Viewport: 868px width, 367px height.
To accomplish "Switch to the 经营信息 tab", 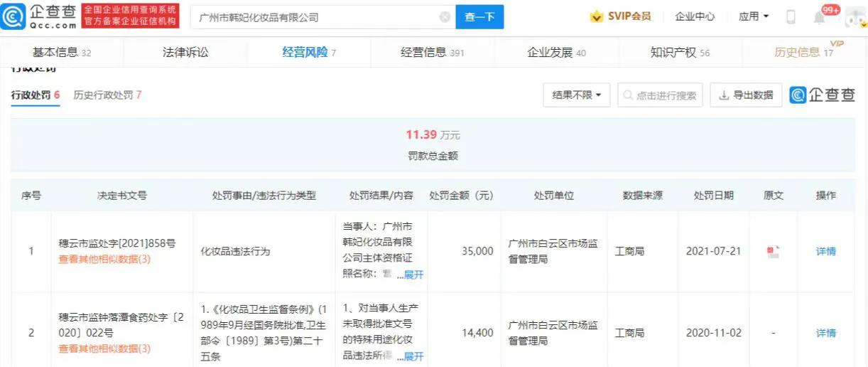I will point(433,53).
